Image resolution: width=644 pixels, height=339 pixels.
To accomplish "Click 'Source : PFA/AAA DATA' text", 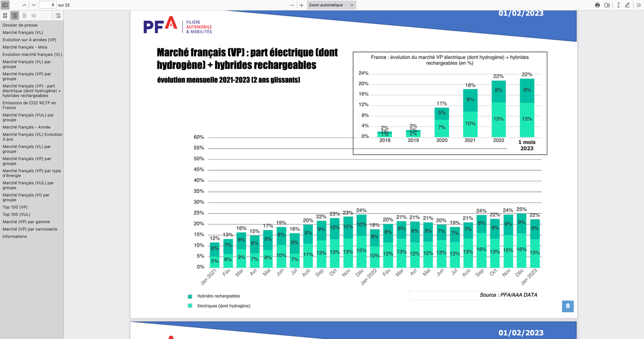I will 508,295.
